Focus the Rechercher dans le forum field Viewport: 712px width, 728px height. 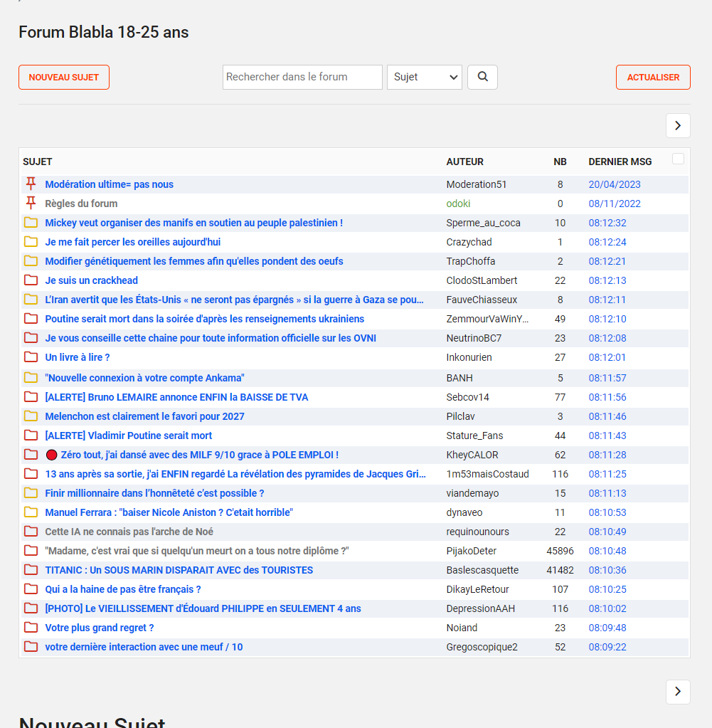tap(302, 77)
